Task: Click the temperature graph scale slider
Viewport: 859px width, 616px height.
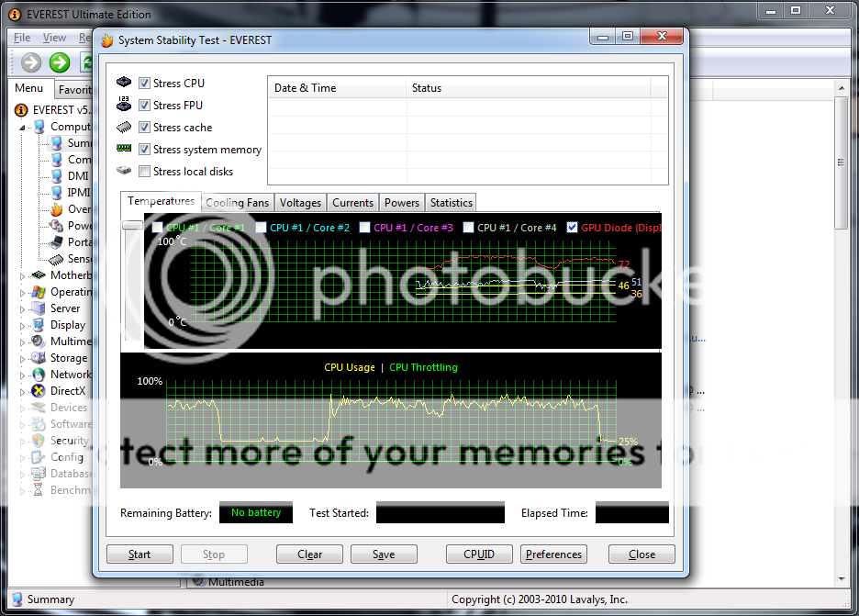Action: (133, 225)
